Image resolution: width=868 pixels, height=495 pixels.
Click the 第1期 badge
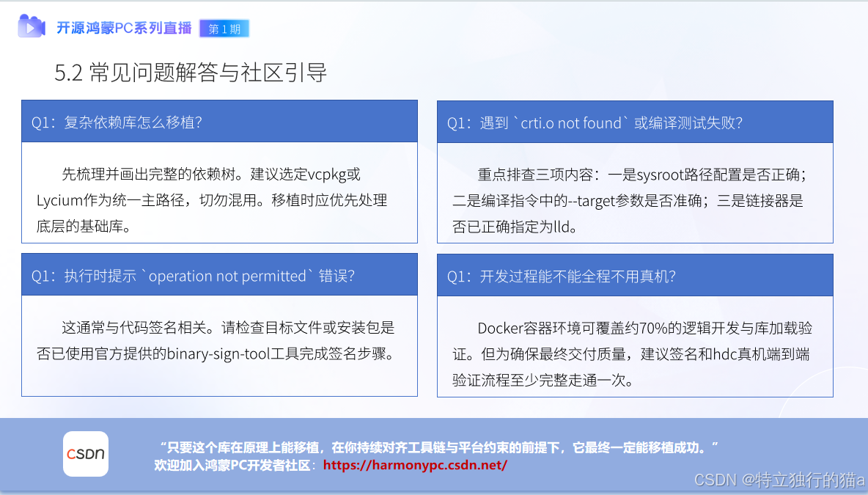tap(224, 29)
